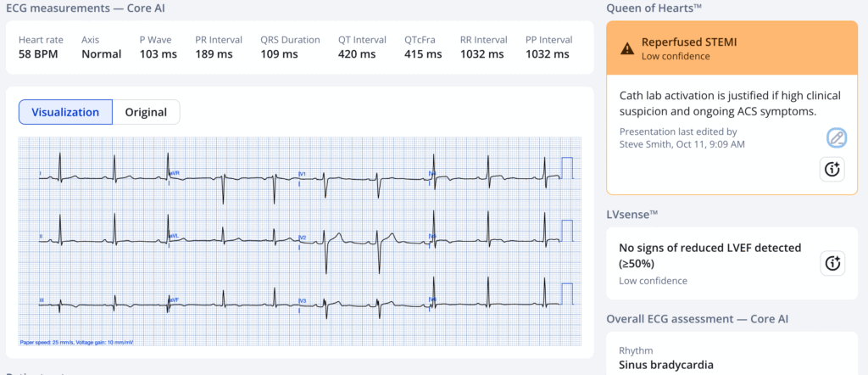The height and width of the screenshot is (375, 868).
Task: Click the Cath lab activation recommendation text
Action: pyautogui.click(x=717, y=104)
